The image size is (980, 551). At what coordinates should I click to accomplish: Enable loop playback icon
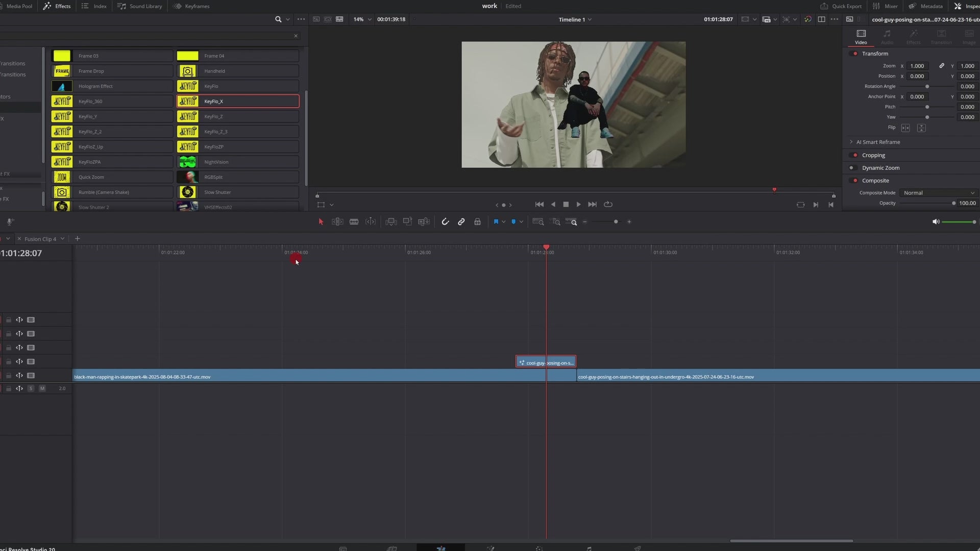coord(608,204)
